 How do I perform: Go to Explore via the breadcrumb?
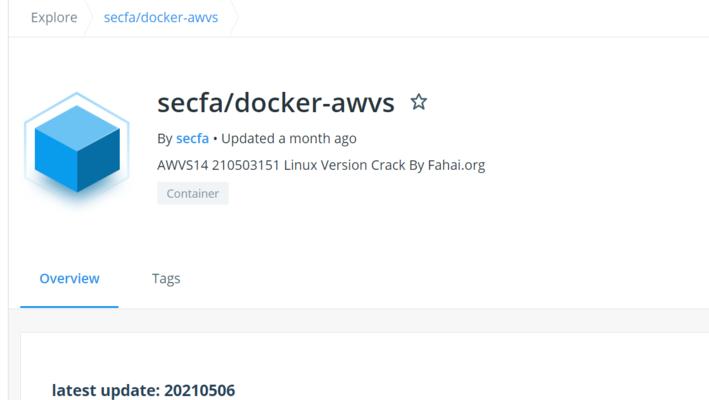[54, 18]
